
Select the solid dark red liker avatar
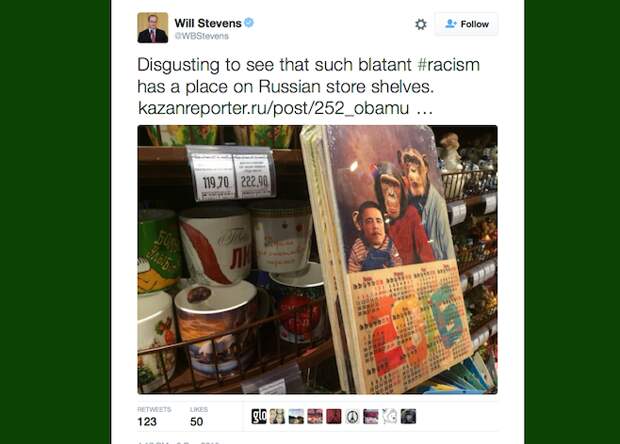pyautogui.click(x=334, y=416)
